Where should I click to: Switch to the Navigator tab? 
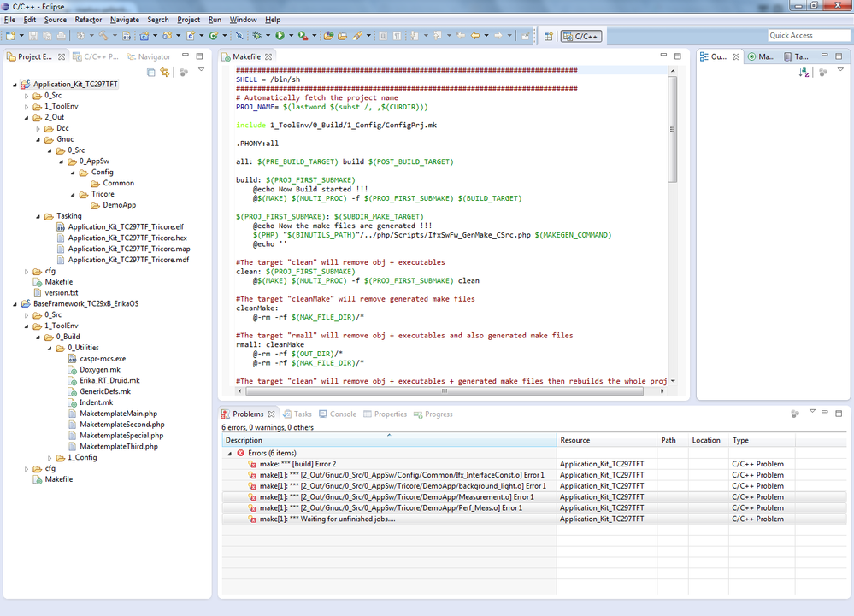(x=148, y=56)
